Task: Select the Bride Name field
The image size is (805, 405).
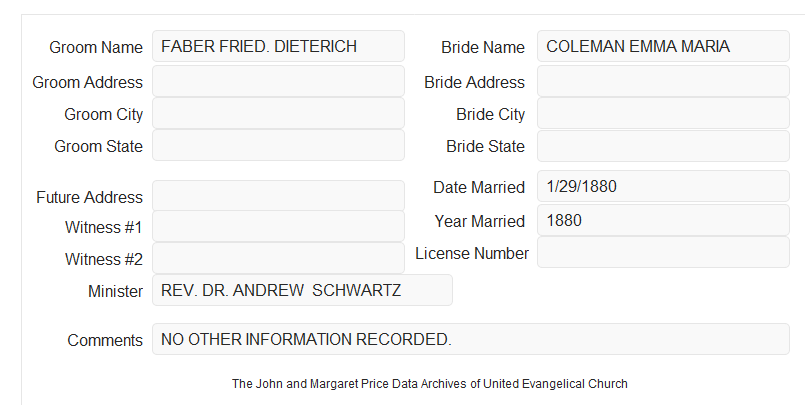Action: point(663,46)
